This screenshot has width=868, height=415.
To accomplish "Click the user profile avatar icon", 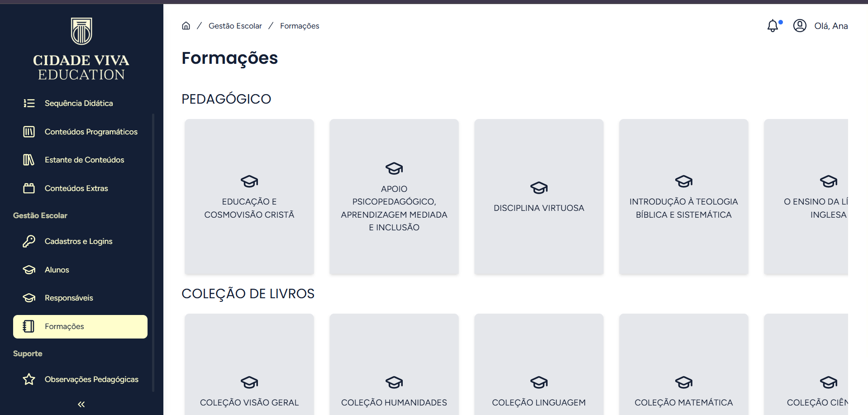I will pos(800,26).
